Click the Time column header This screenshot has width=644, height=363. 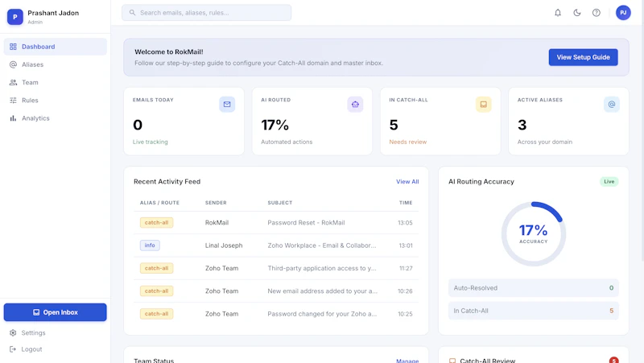[406, 203]
